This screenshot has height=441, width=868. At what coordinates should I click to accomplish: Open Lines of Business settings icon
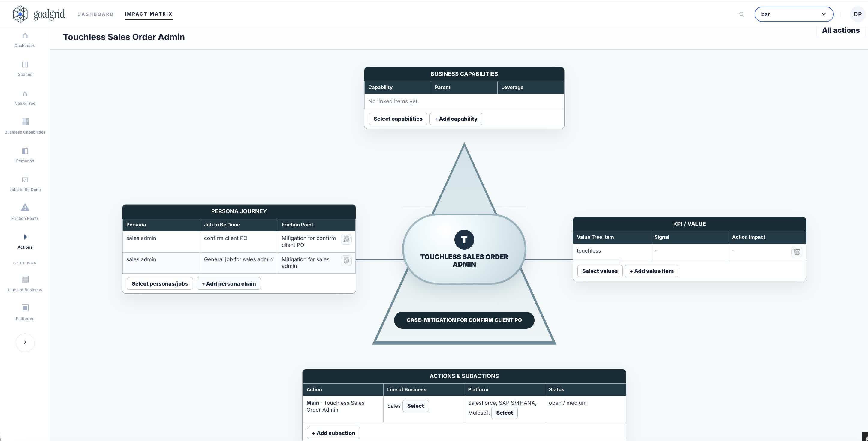[25, 279]
